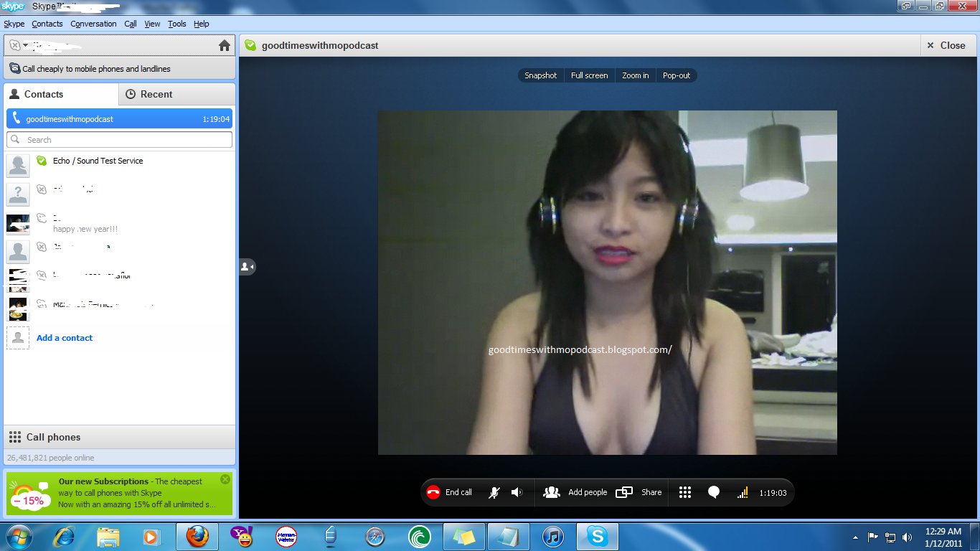The image size is (980, 551).
Task: Collapse the contacts sidebar handle
Action: [246, 267]
